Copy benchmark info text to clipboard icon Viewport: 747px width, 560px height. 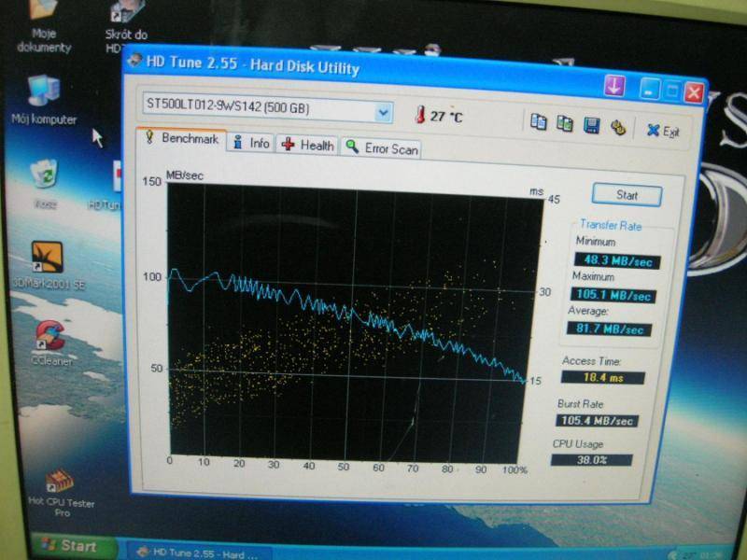tap(539, 122)
